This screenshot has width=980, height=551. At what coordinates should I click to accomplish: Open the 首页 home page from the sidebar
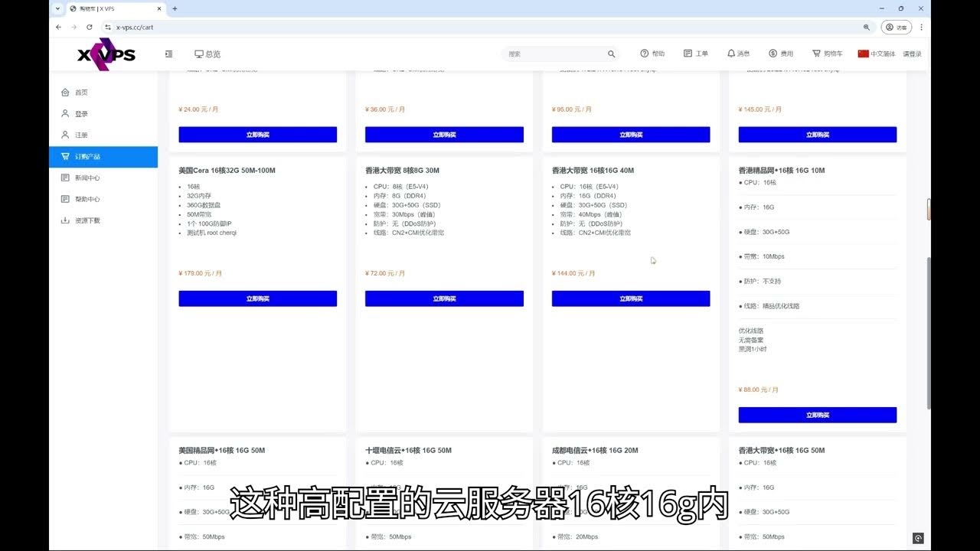(x=80, y=92)
